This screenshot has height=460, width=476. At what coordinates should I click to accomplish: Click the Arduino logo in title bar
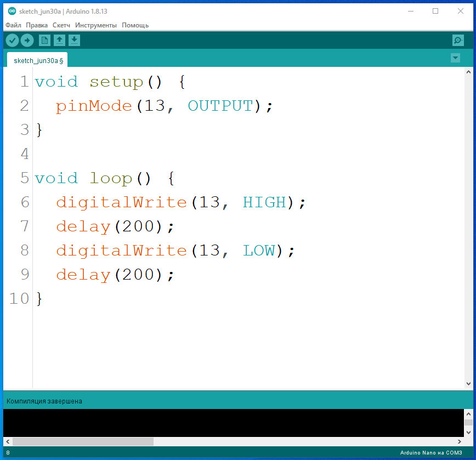[12, 11]
